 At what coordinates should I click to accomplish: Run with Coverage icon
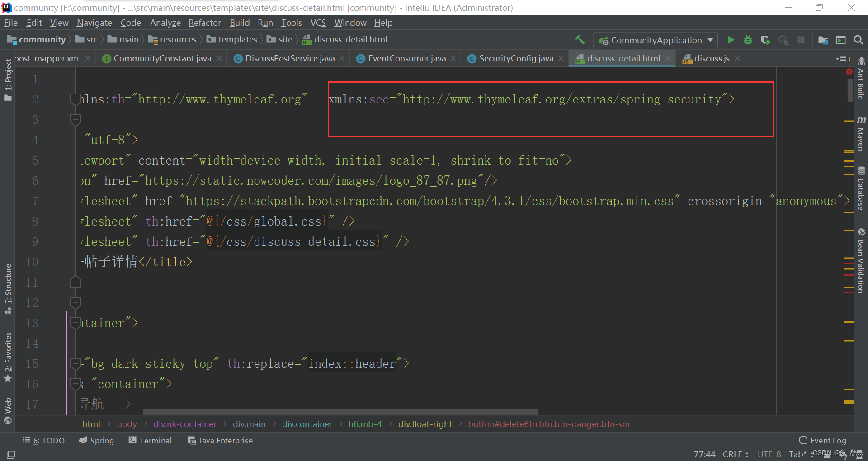pos(765,40)
